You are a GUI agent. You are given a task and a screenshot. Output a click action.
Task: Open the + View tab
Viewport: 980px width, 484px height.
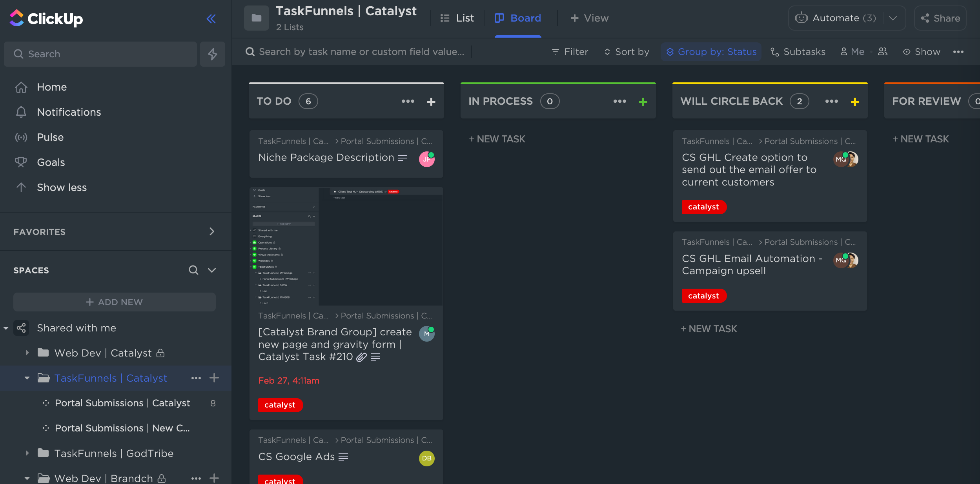tap(589, 18)
